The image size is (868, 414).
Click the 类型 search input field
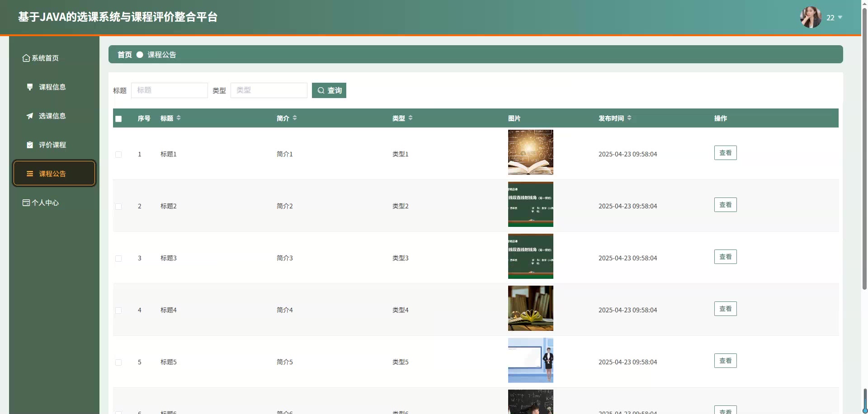click(269, 90)
